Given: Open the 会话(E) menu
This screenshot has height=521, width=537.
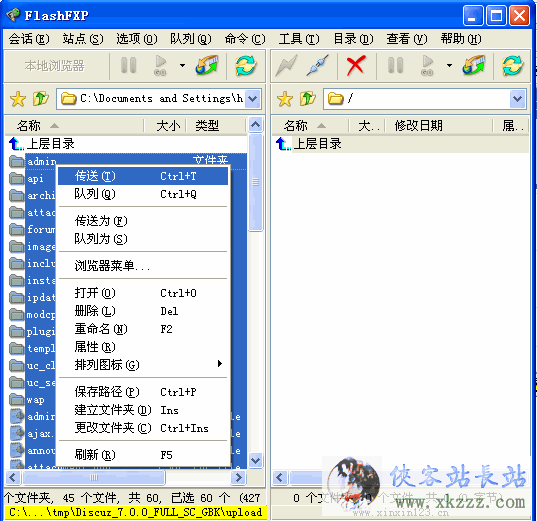Looking at the screenshot, I should (x=29, y=39).
